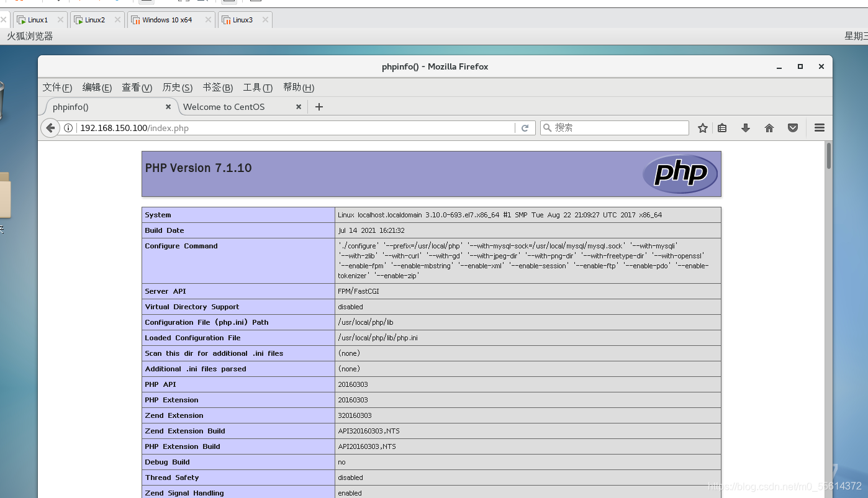Go back with the Firefox back arrow
This screenshot has height=498, width=868.
coord(50,128)
